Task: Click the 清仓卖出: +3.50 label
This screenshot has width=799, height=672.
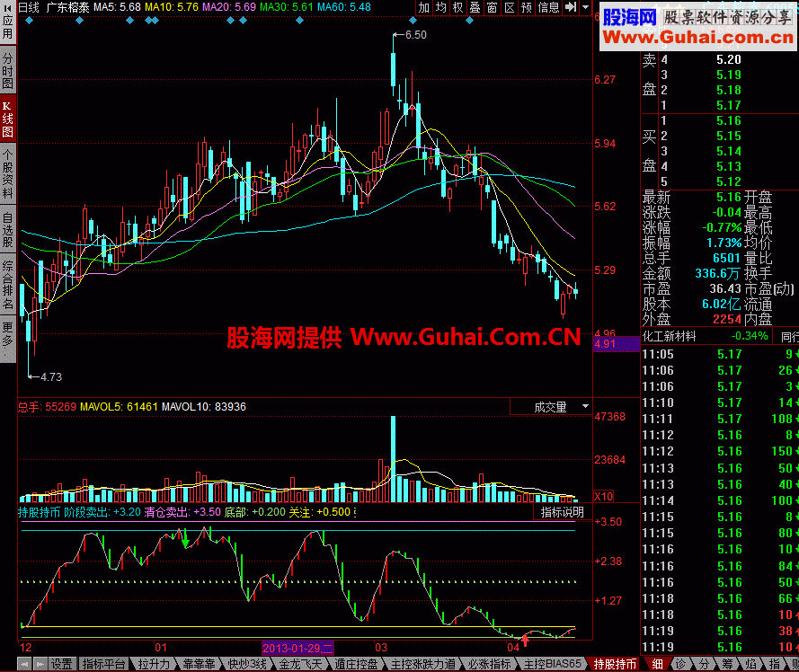Action: click(182, 512)
